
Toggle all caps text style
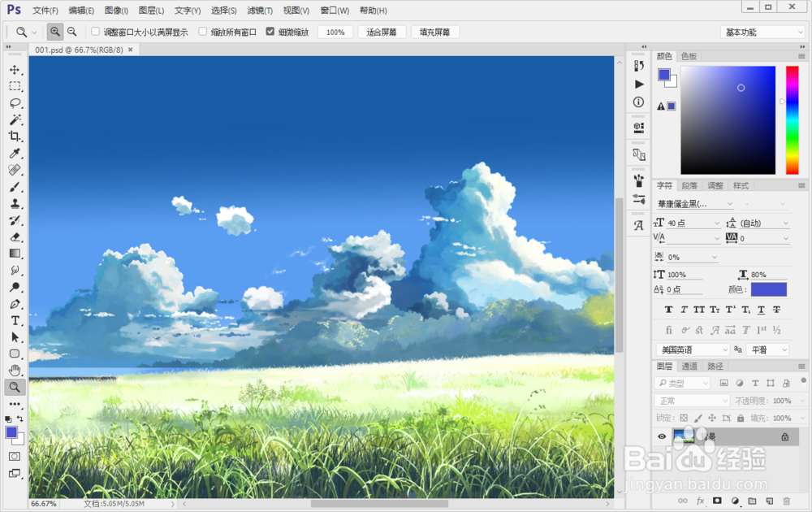coord(699,310)
